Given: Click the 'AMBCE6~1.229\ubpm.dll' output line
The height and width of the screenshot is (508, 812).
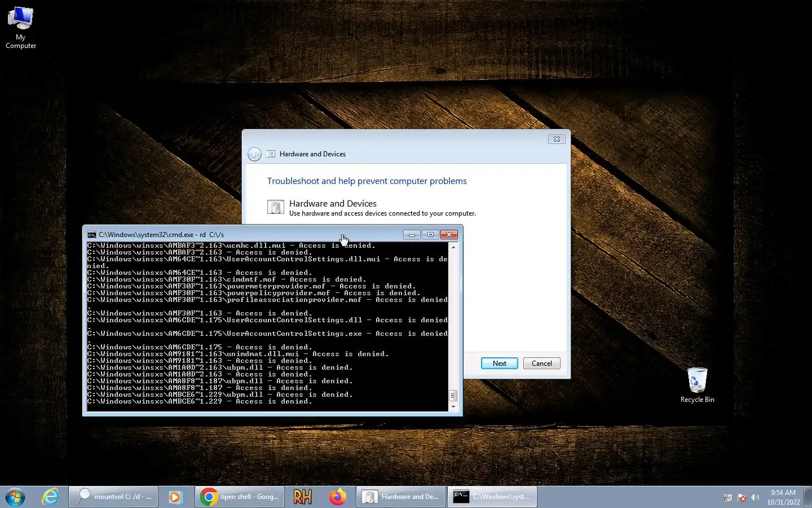Looking at the screenshot, I should (x=220, y=395).
